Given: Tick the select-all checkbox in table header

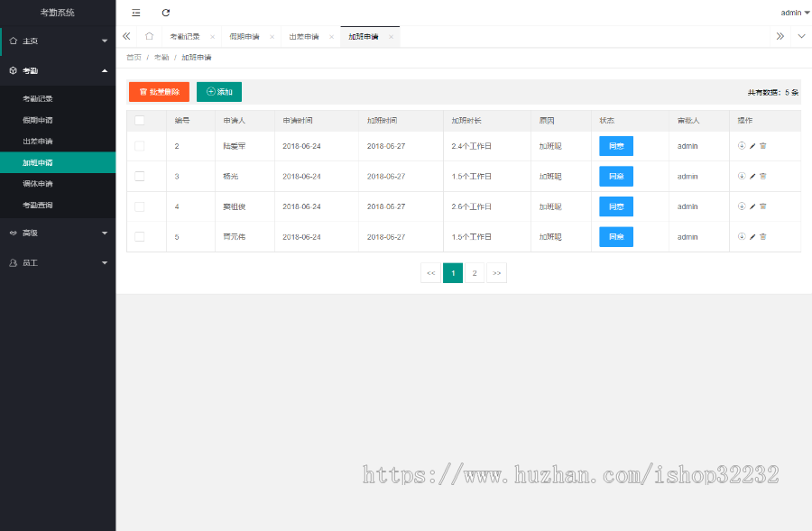Looking at the screenshot, I should click(139, 120).
